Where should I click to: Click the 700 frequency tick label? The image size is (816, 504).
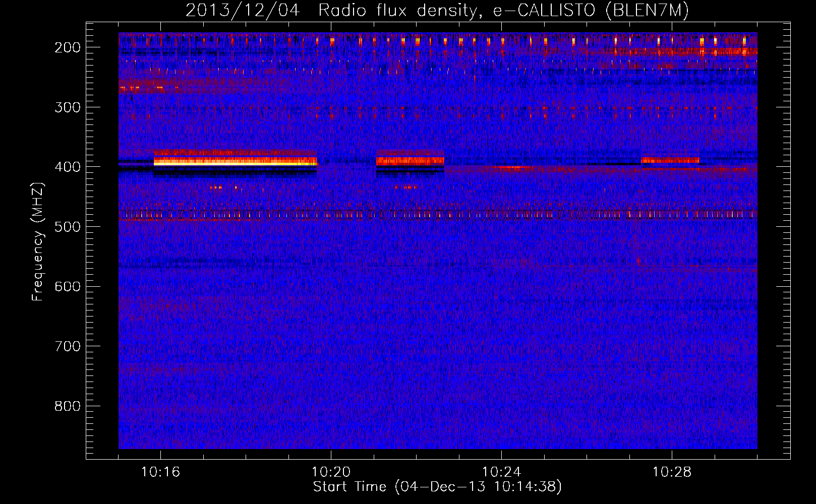pos(68,346)
